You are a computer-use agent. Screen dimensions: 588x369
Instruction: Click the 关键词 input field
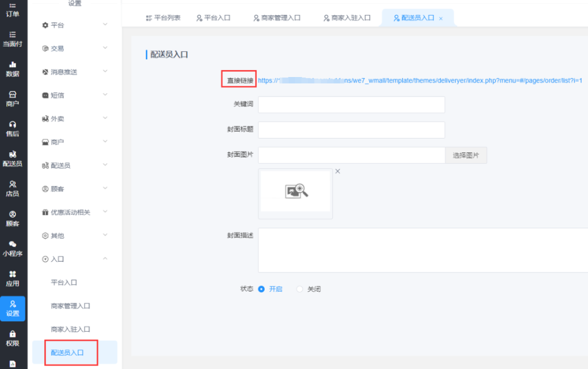tap(351, 105)
